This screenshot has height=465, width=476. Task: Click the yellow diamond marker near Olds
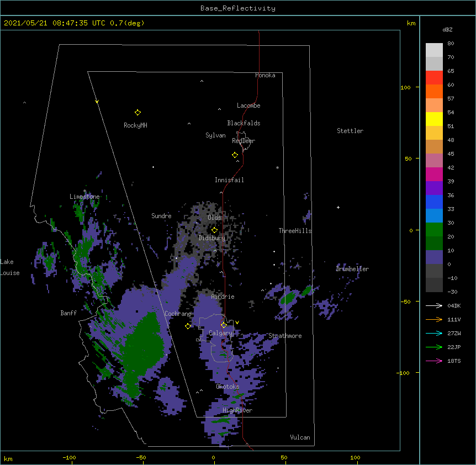point(214,230)
